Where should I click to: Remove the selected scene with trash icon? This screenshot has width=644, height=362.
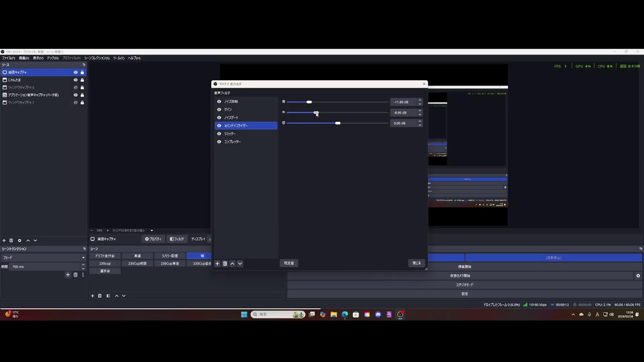(100, 296)
